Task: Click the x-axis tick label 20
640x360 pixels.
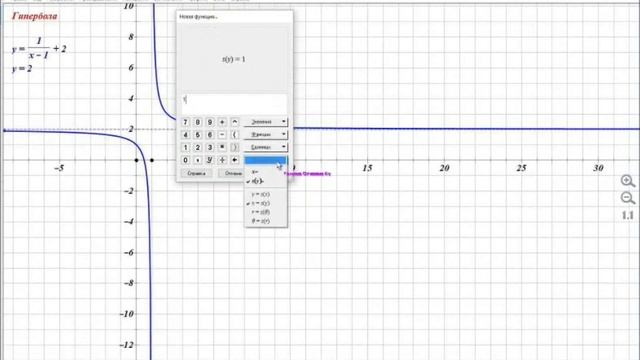Action: click(x=444, y=168)
